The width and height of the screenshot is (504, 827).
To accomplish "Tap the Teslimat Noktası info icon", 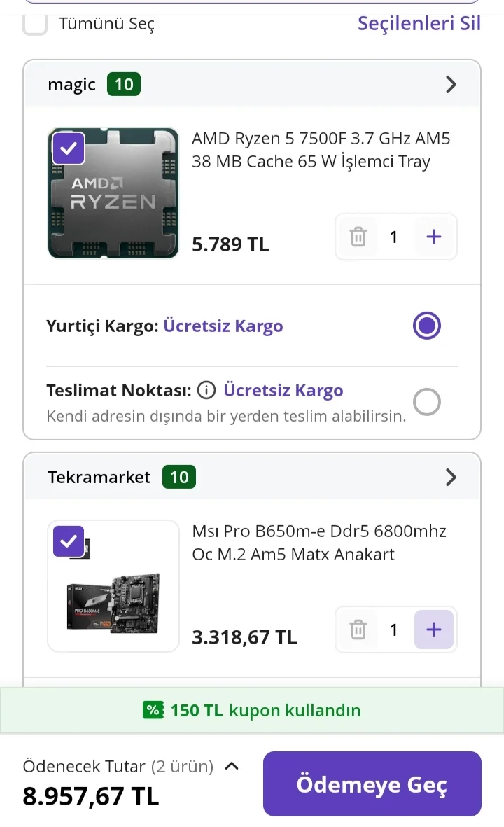I will coord(206,390).
